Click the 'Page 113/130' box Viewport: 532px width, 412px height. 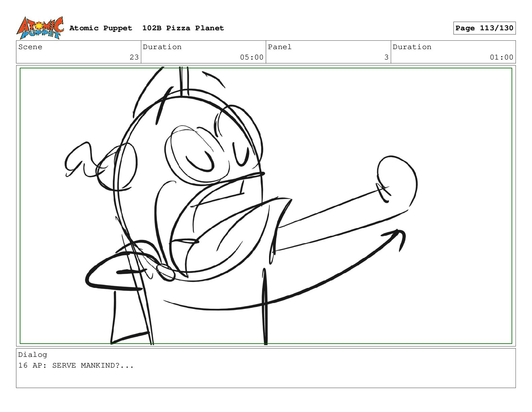pos(484,28)
